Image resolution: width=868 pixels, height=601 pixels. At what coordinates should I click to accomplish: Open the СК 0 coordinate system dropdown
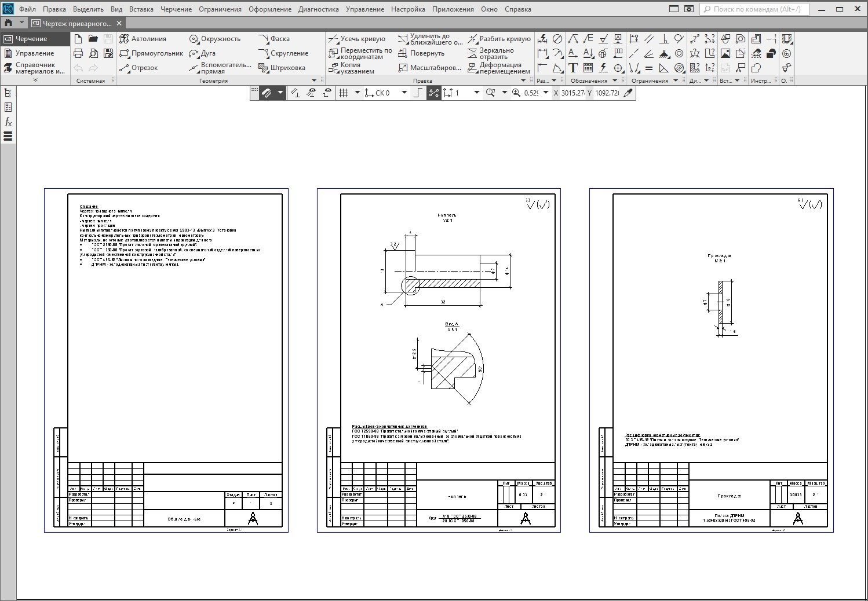(x=404, y=93)
